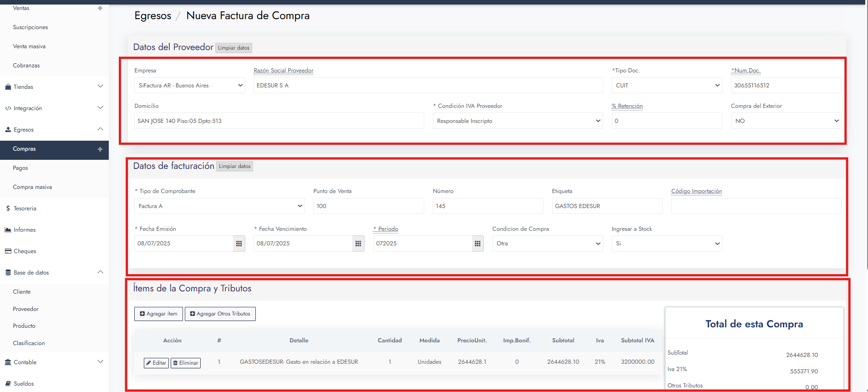
Task: Open Venta masiva in the sidebar
Action: (x=29, y=46)
